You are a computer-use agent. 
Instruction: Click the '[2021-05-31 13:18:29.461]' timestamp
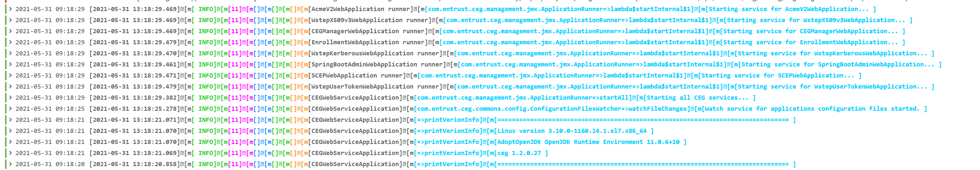(135, 65)
